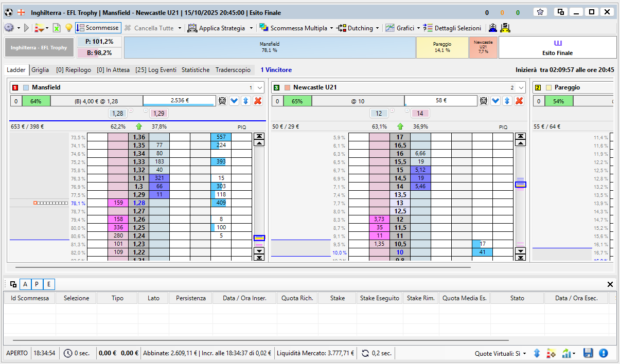
Task: Click the favorite star icon in title bar
Action: (540, 12)
